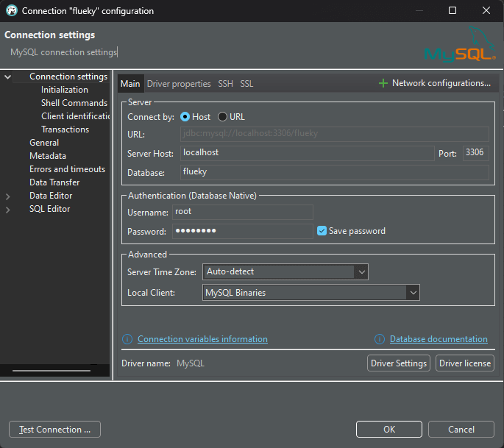
Task: Expand the SQL Editor tree node
Action: coord(8,210)
